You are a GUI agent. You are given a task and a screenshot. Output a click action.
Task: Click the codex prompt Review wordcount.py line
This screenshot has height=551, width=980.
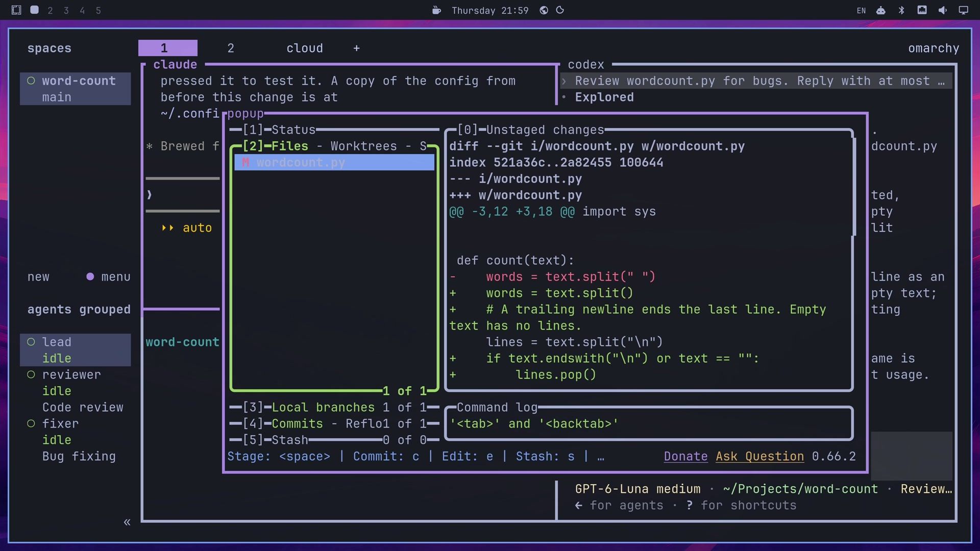pyautogui.click(x=756, y=81)
